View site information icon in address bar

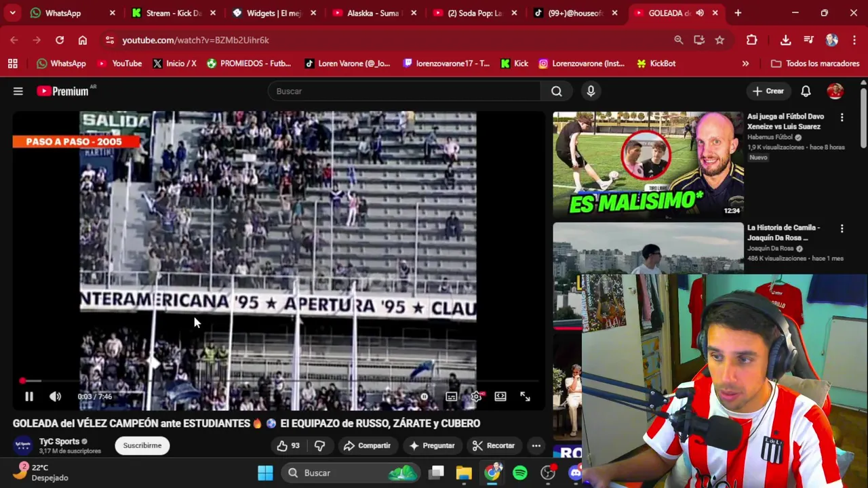[110, 40]
